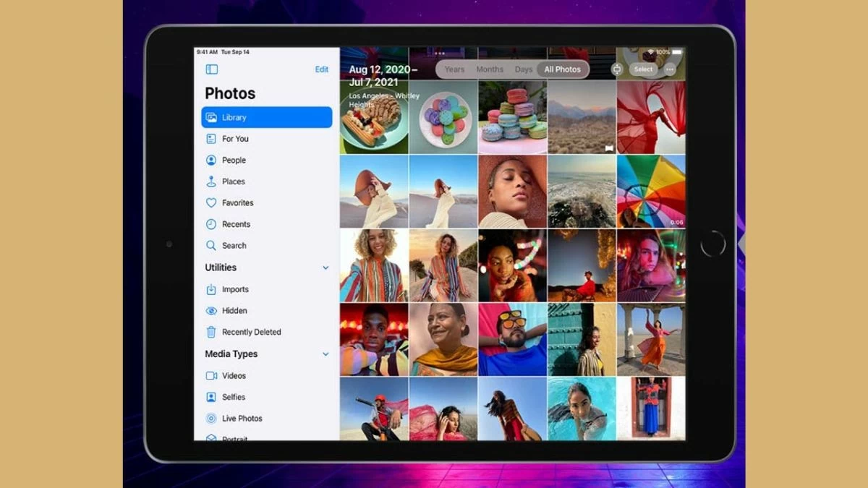
Task: Open the People album icon
Action: point(211,160)
